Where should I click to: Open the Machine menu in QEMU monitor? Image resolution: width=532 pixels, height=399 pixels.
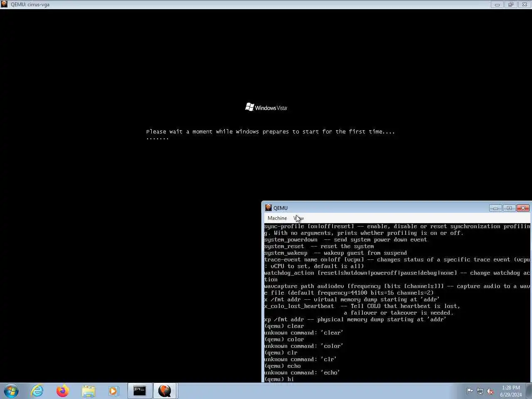277,218
